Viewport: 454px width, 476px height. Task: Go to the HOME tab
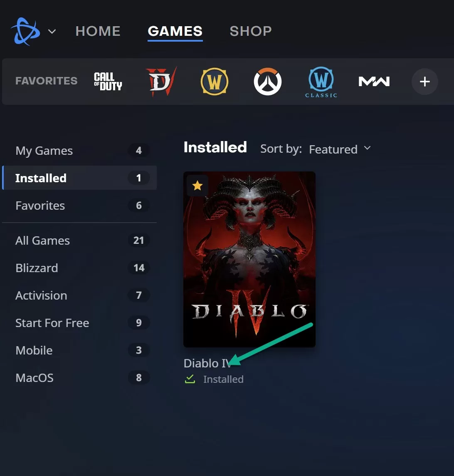tap(98, 31)
